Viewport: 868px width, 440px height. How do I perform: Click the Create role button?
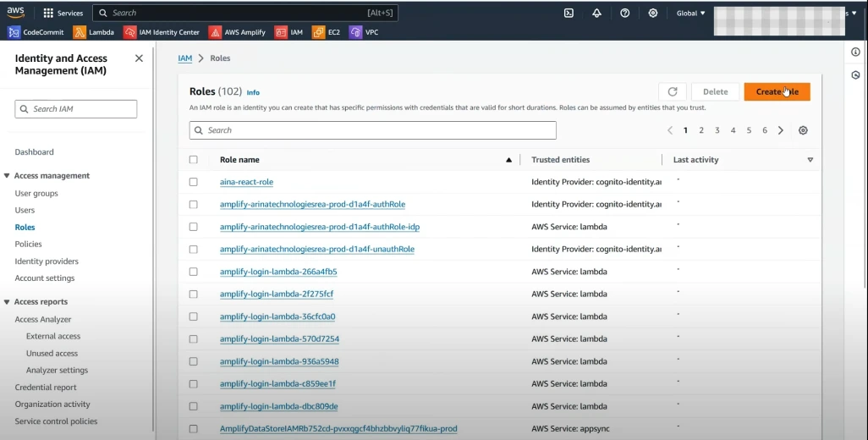point(777,91)
